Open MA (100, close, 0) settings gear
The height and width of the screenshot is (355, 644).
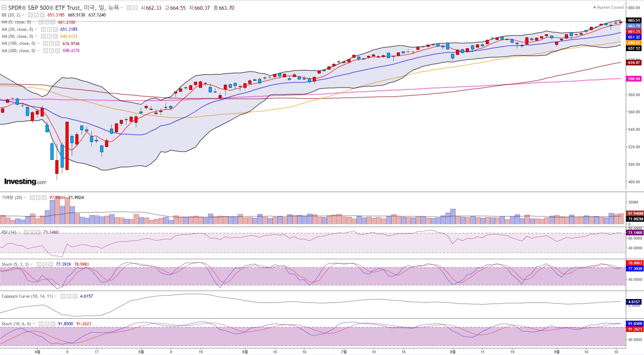click(51, 43)
